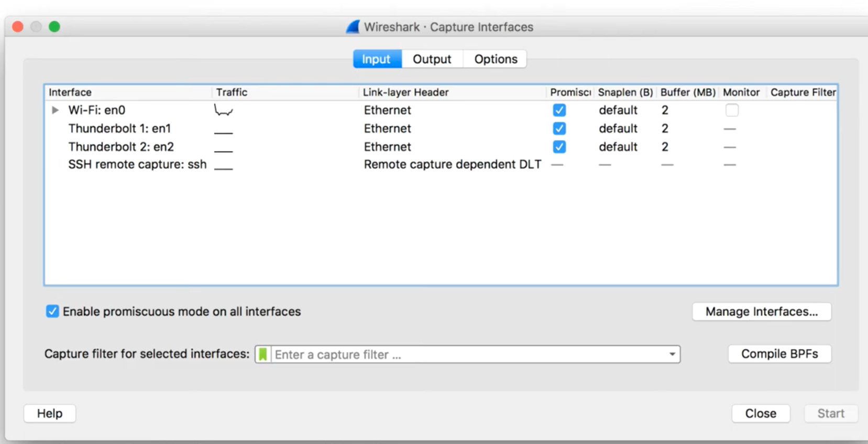Click snaplen default value for Thunderbolt 1: en1
Image resolution: width=868 pixels, height=444 pixels.
pos(618,128)
